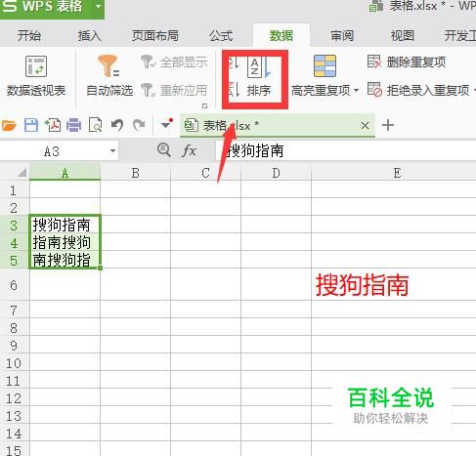The height and width of the screenshot is (456, 476).
Task: Click Remove Duplicates (删除重复项)
Action: coord(407,62)
